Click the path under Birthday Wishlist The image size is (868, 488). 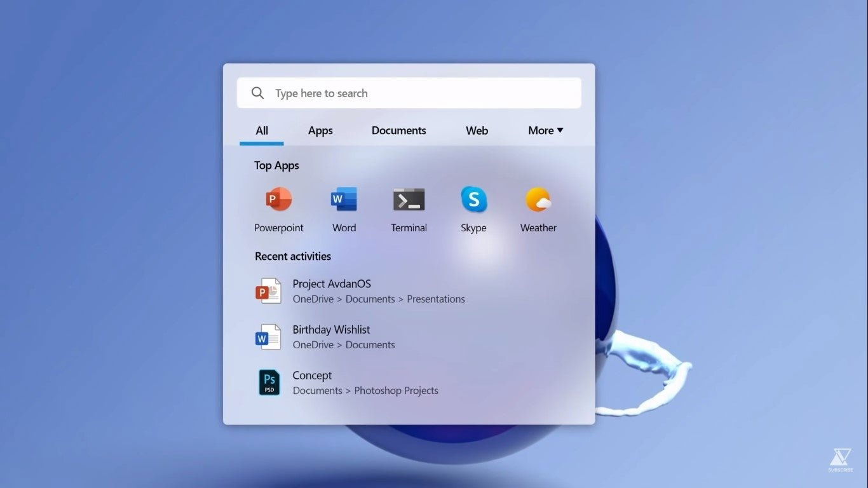pos(344,345)
